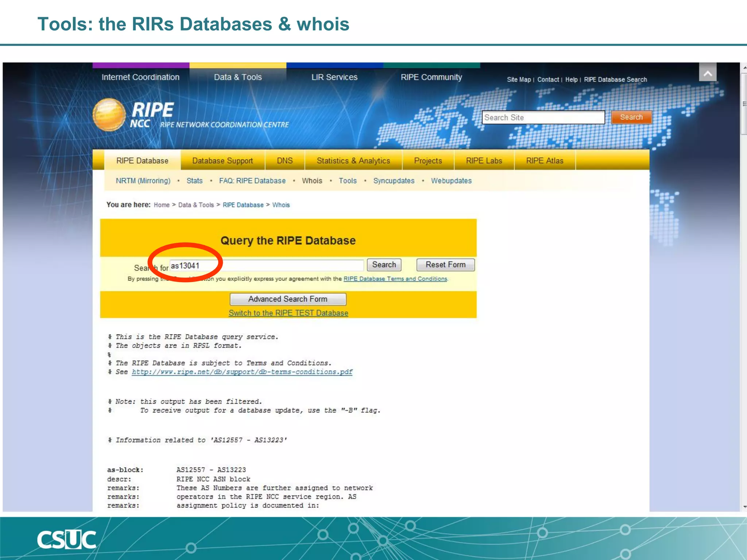Viewport: 747px width, 560px height.
Task: Select the Database Support tab
Action: 222,160
